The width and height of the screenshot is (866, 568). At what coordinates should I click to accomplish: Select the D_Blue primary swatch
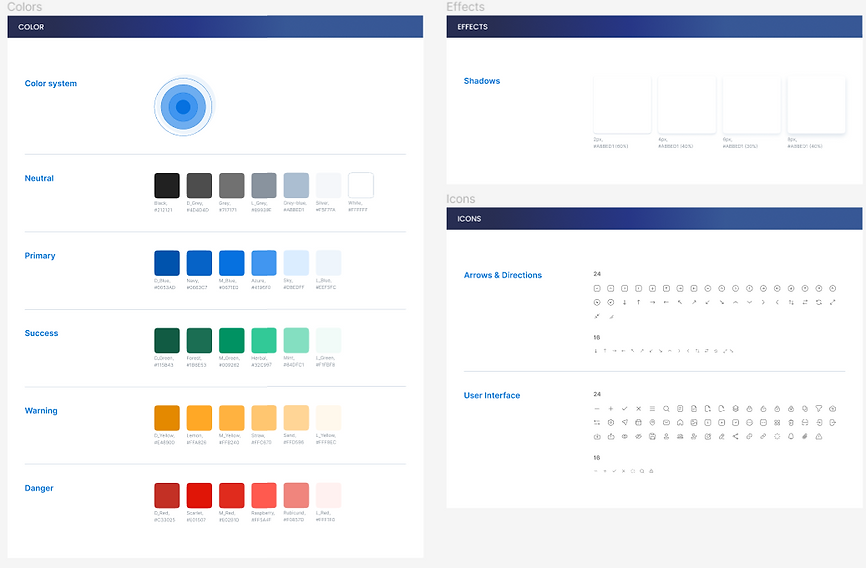click(167, 263)
